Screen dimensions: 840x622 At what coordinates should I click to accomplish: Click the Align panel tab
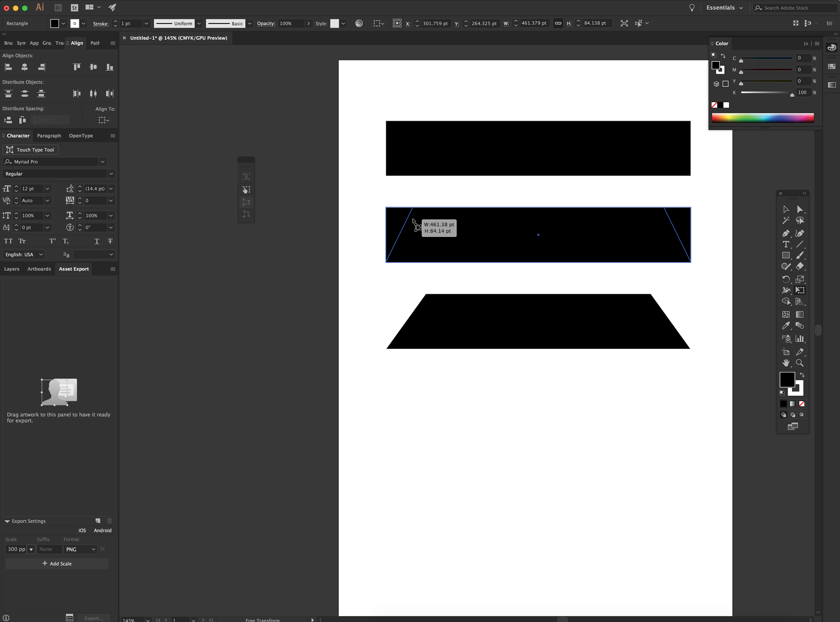tap(77, 43)
